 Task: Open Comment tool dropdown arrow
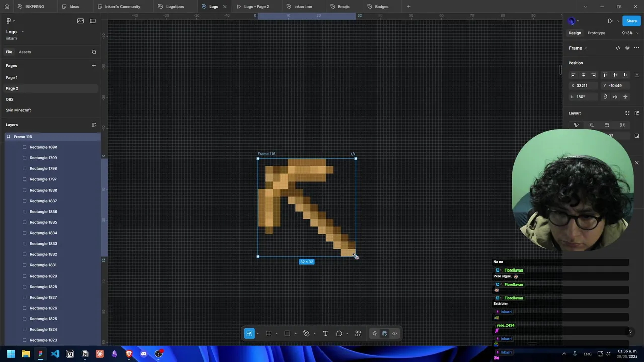[347, 334]
